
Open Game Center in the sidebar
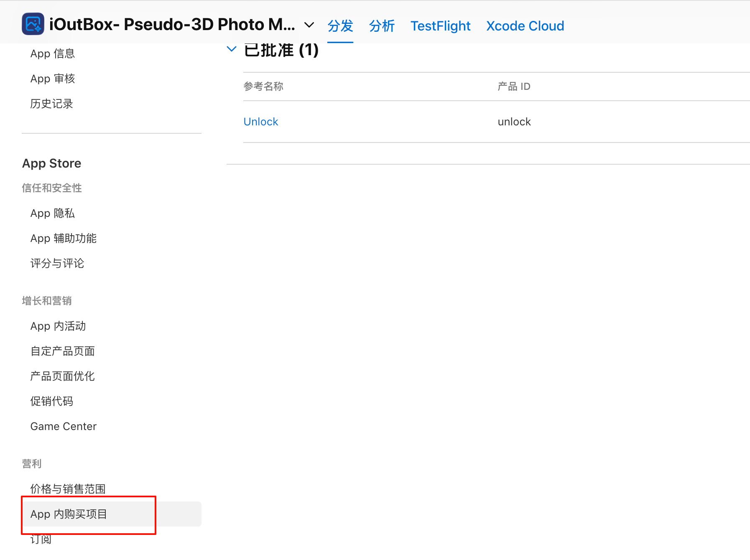(63, 427)
